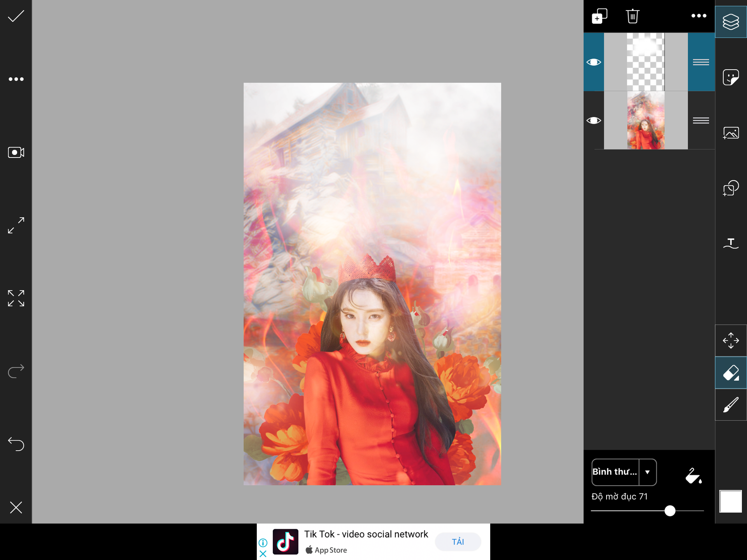Viewport: 747px width, 560px height.
Task: Add a new layer
Action: point(599,16)
